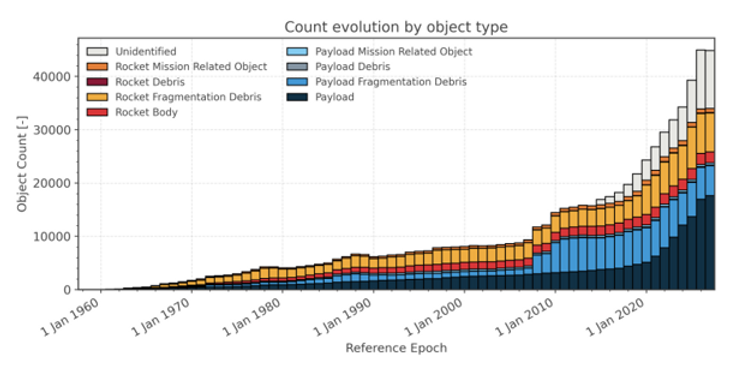
Task: Click the Rocket Fragmentation Debris legend swatch
Action: [x=97, y=97]
